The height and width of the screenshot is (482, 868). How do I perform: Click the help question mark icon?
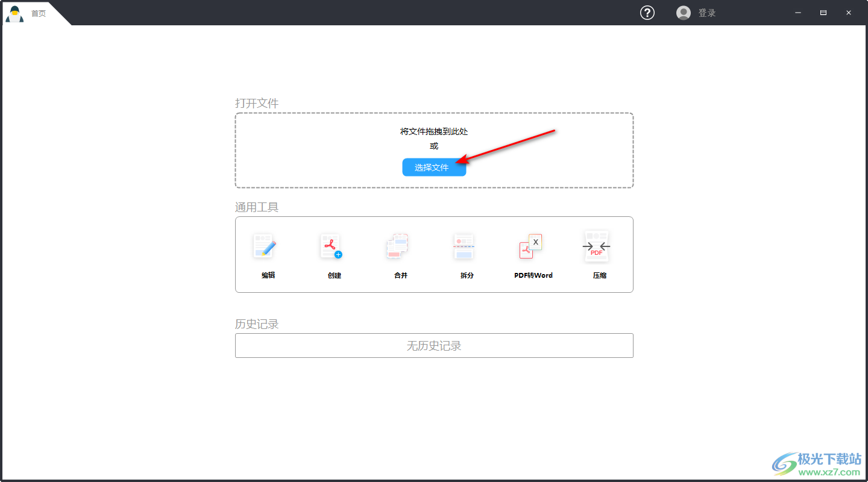pyautogui.click(x=647, y=13)
